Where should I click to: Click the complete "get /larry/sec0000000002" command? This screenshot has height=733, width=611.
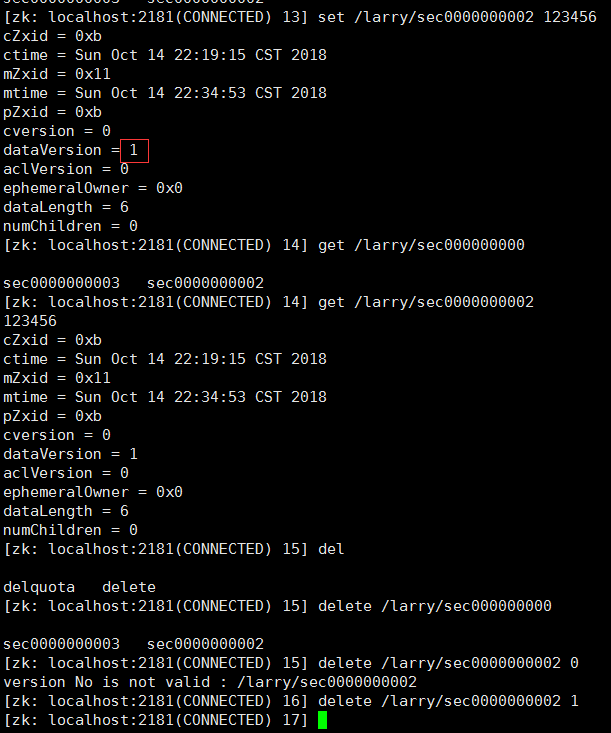point(426,302)
